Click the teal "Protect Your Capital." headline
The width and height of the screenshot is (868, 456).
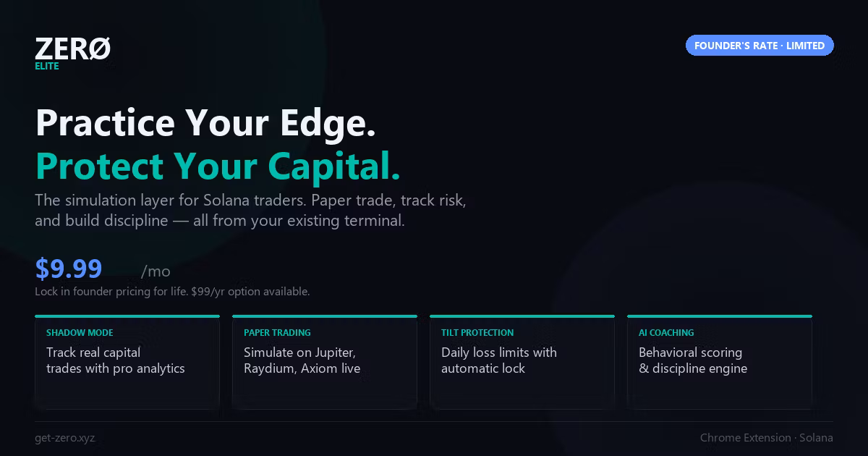pos(218,166)
